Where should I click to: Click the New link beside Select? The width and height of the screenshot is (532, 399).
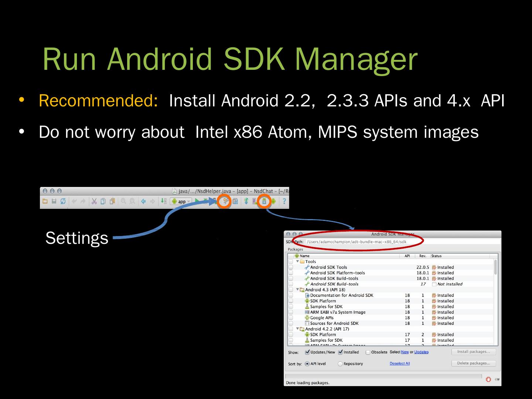pos(405,352)
